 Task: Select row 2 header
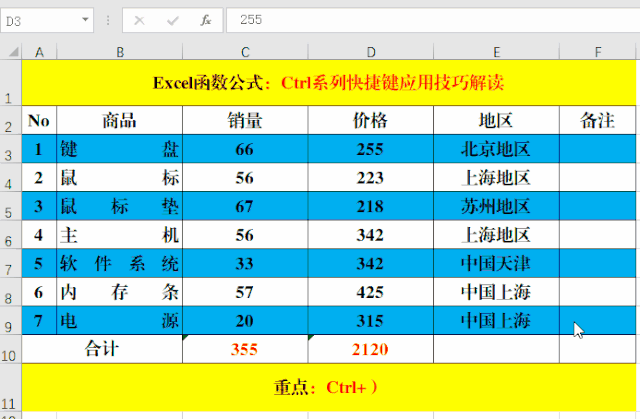point(11,120)
